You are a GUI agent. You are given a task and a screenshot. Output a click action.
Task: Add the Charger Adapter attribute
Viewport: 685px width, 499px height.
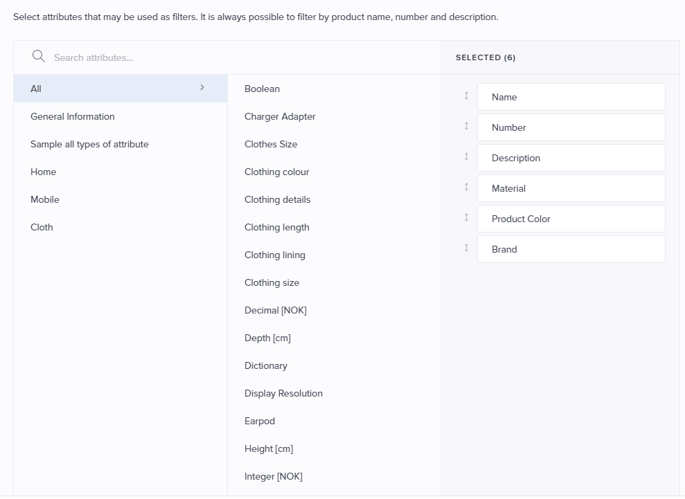tap(280, 117)
